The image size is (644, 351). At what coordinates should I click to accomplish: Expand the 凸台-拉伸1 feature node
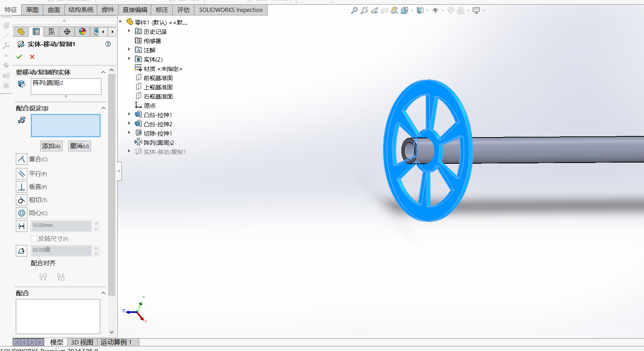129,114
